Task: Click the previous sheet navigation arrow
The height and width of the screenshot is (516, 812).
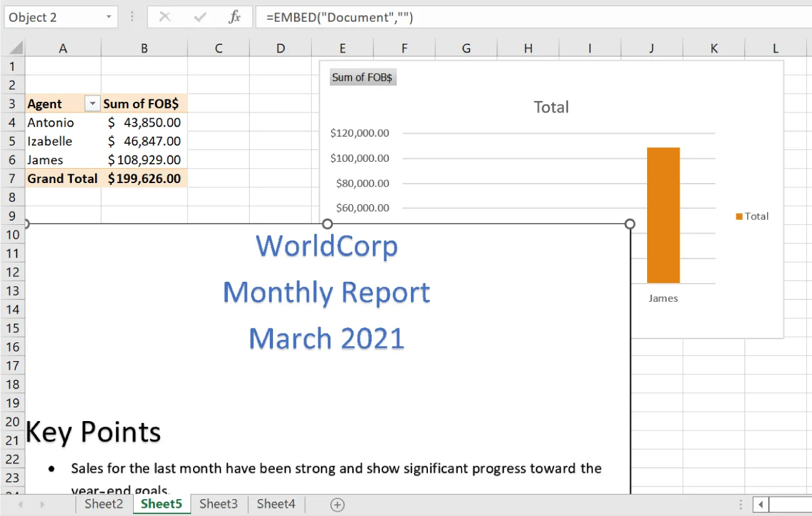Action: point(21,504)
